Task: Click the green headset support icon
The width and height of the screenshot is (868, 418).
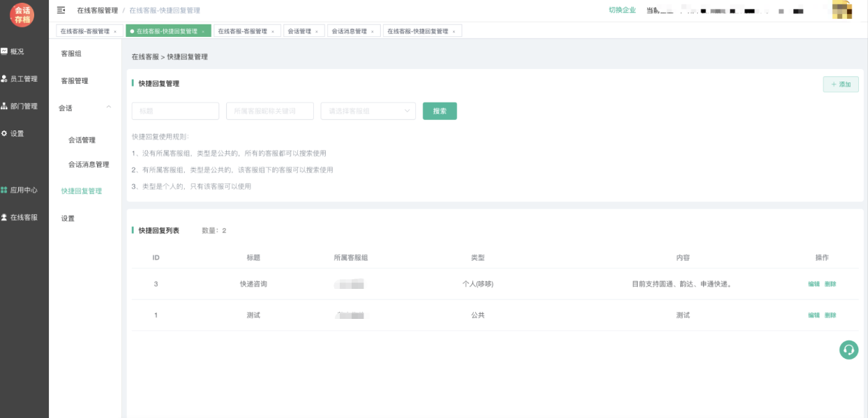Action: (x=848, y=350)
